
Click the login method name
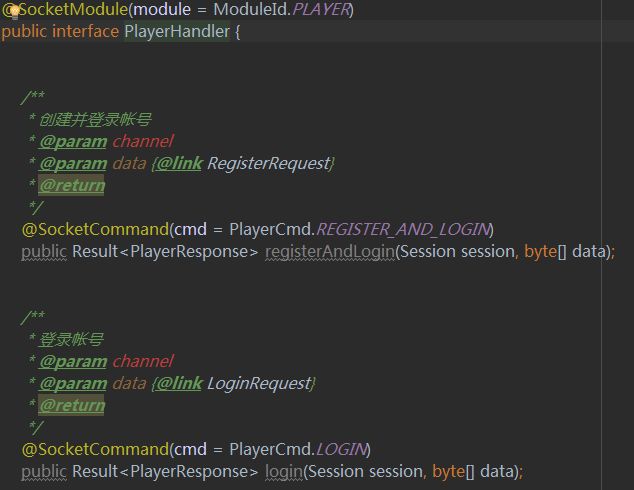point(284,472)
